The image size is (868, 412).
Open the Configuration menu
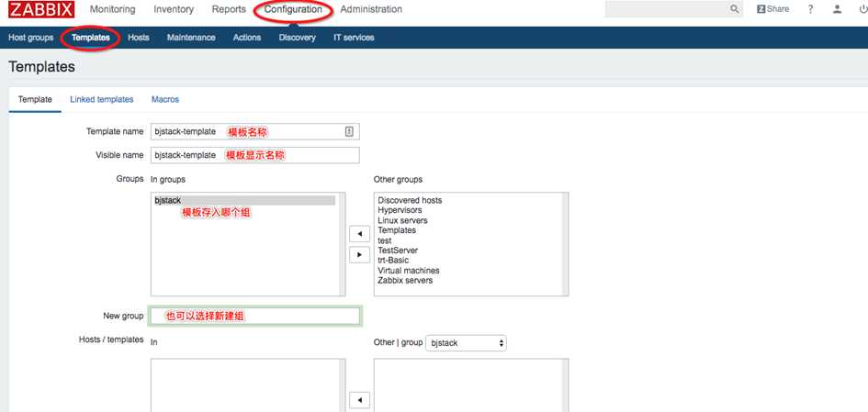point(293,9)
